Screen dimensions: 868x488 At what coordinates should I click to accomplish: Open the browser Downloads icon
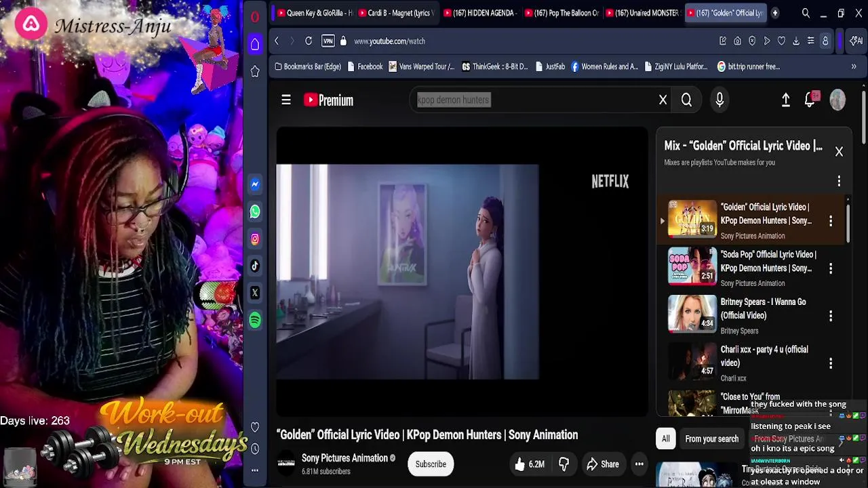[x=796, y=41]
